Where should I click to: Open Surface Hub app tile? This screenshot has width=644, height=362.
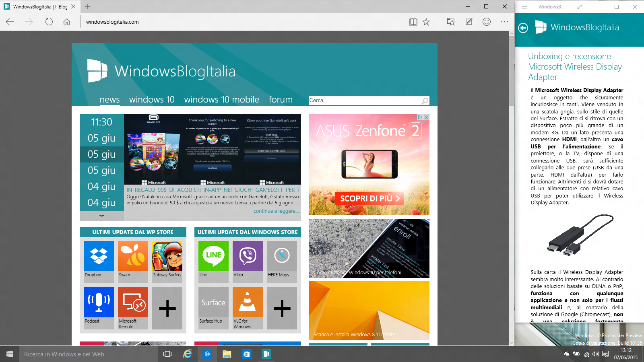coord(213,308)
